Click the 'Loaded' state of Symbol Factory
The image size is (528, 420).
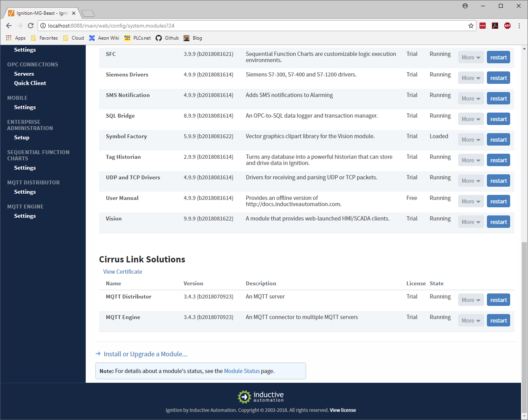click(x=439, y=136)
